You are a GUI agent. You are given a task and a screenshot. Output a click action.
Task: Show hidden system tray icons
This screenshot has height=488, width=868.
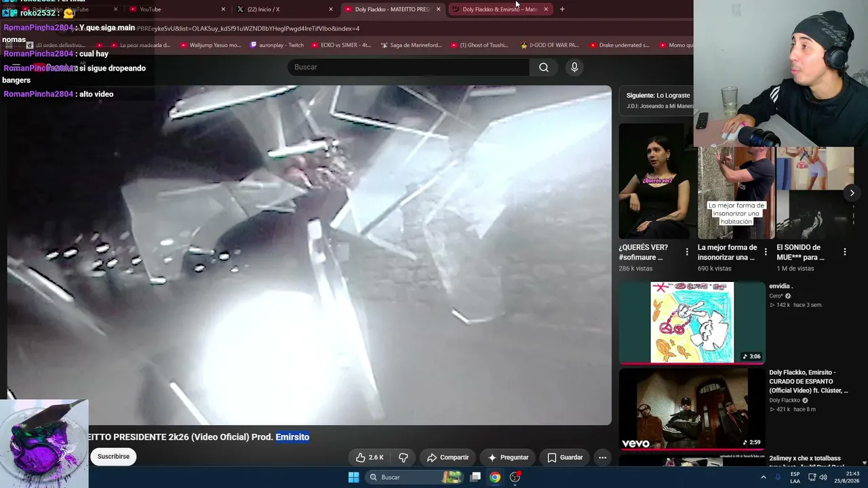(763, 477)
